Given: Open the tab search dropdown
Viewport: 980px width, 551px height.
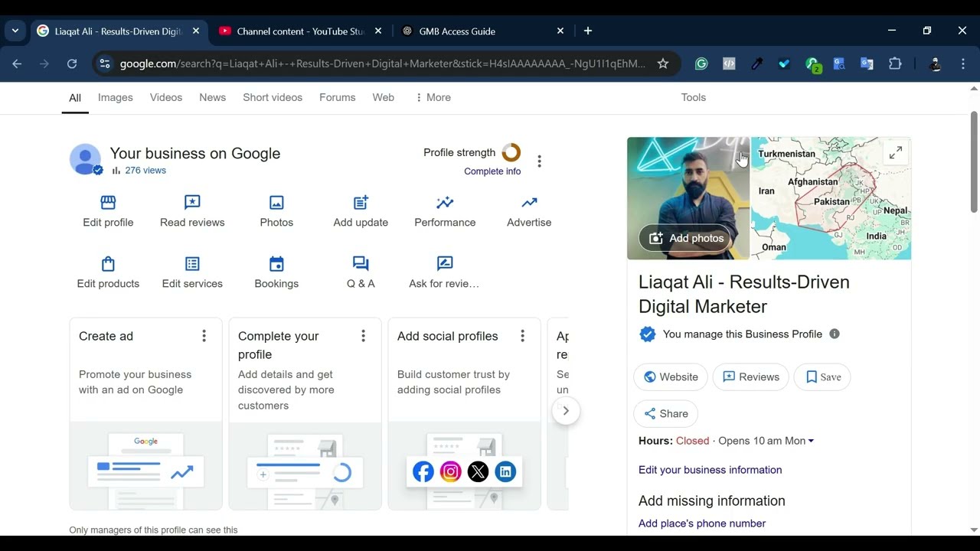Looking at the screenshot, I should (15, 31).
